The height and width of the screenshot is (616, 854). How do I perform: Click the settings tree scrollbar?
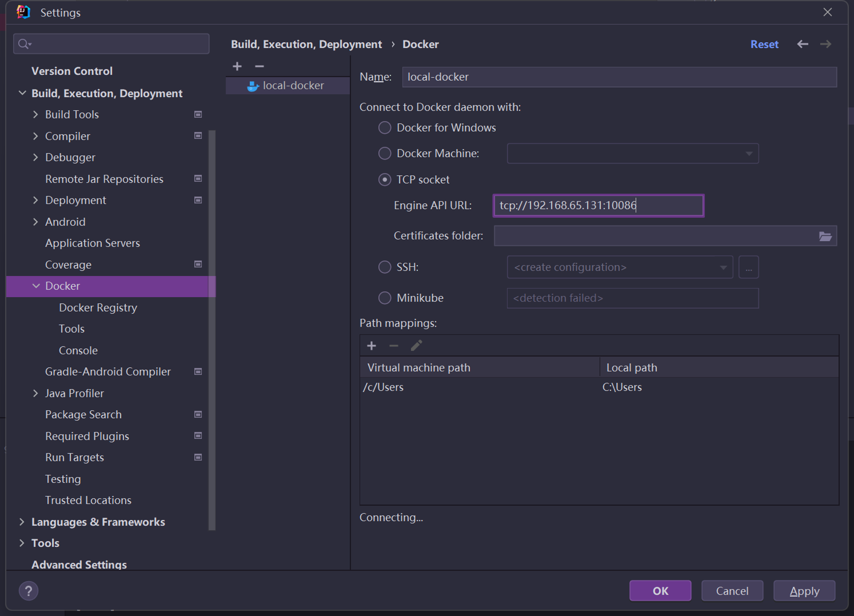click(212, 330)
